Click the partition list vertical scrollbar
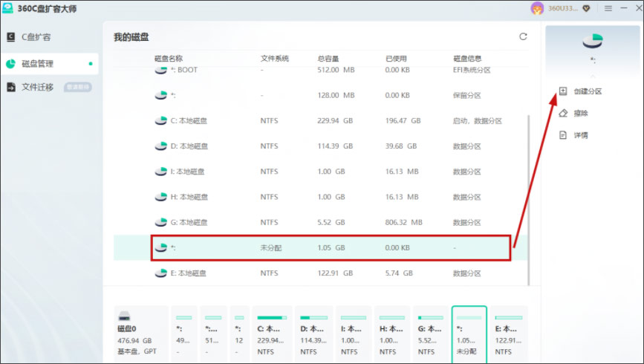This screenshot has height=364, width=644. 528,200
